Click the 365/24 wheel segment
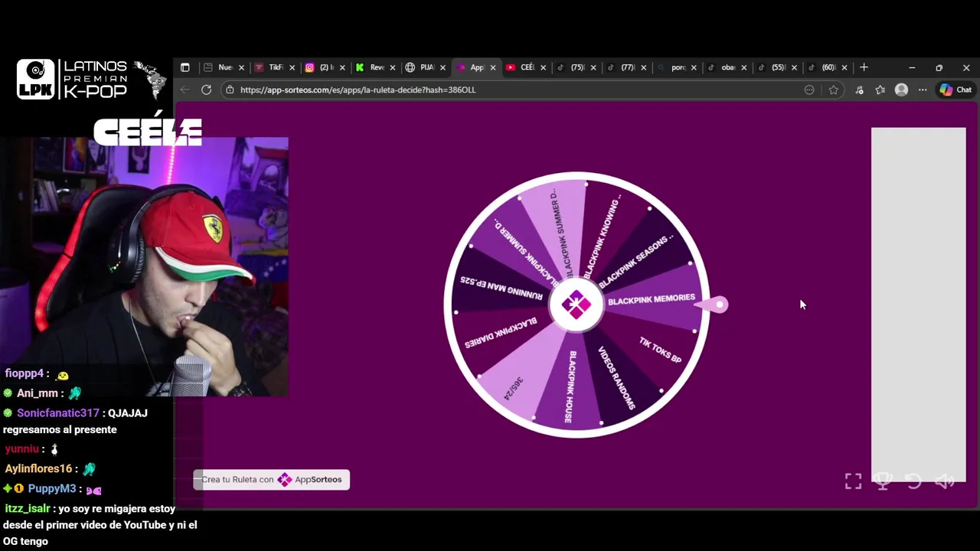Viewport: 980px width, 551px height. point(514,388)
